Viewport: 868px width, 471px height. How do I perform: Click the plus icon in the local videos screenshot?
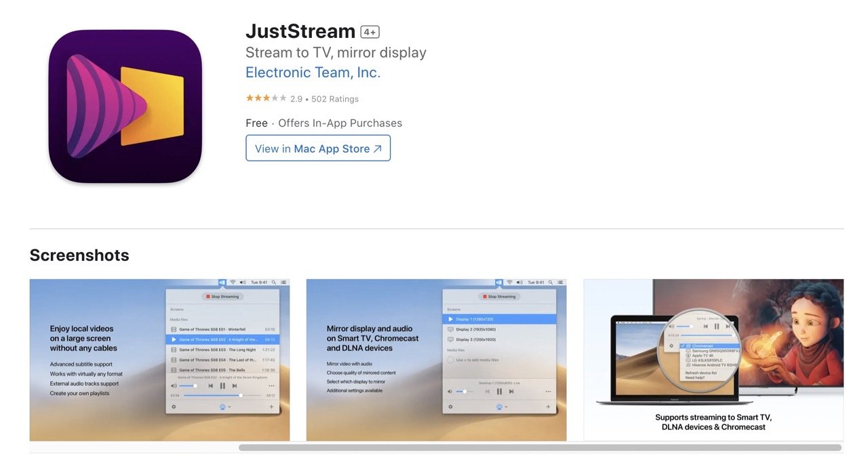point(271,407)
